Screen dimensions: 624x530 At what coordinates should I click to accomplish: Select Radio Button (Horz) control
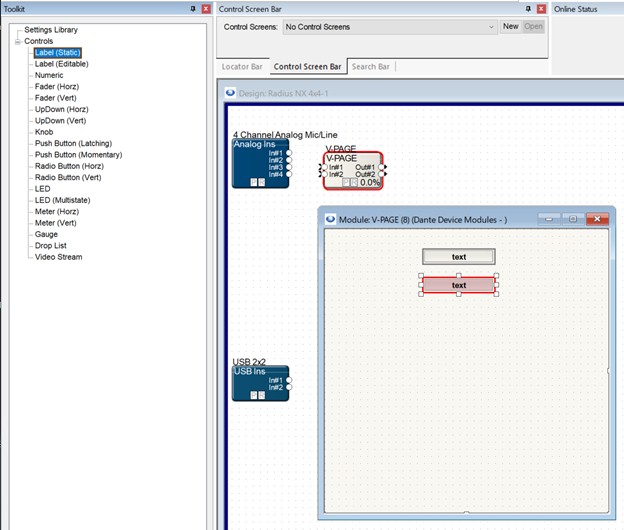tap(69, 166)
